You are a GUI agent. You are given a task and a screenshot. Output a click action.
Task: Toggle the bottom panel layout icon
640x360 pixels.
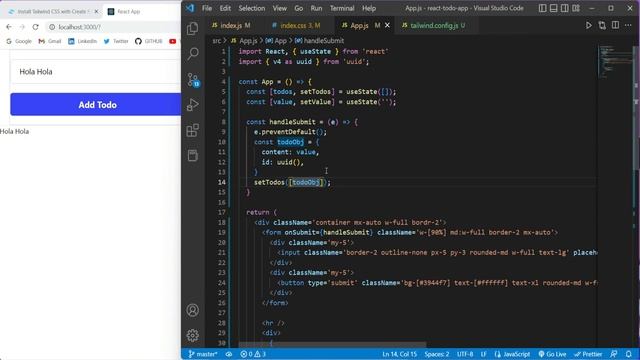(553, 8)
